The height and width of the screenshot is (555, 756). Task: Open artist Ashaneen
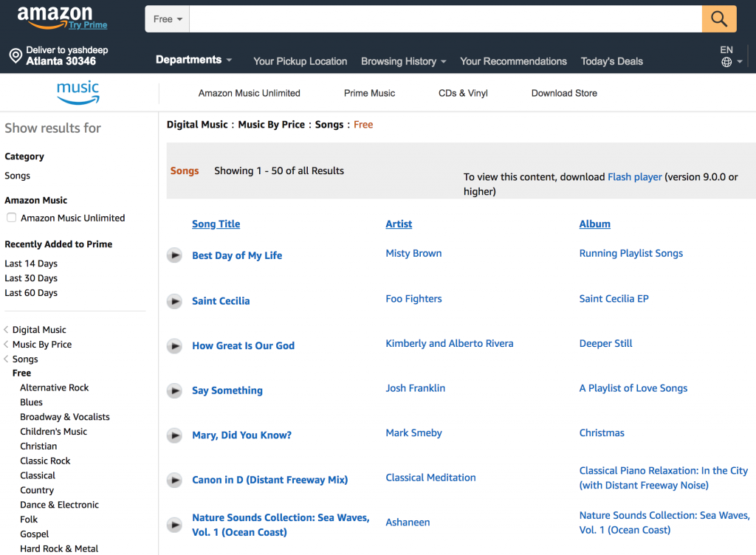point(408,523)
